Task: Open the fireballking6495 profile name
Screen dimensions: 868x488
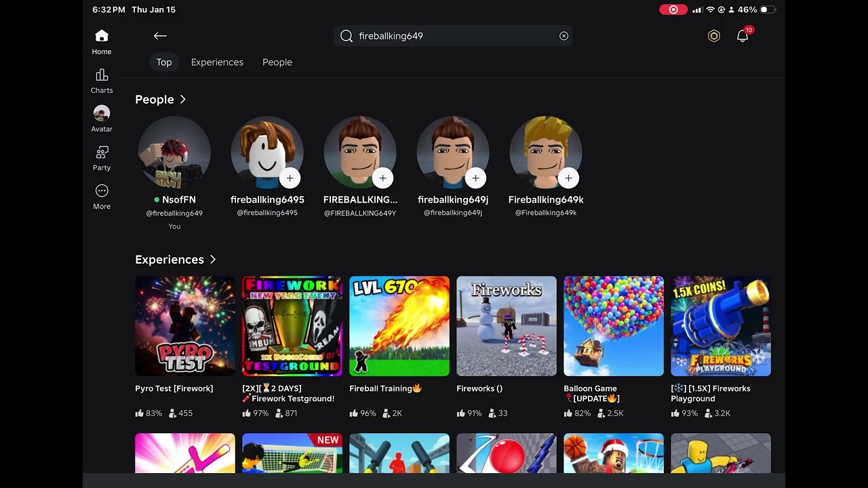Action: (x=267, y=200)
